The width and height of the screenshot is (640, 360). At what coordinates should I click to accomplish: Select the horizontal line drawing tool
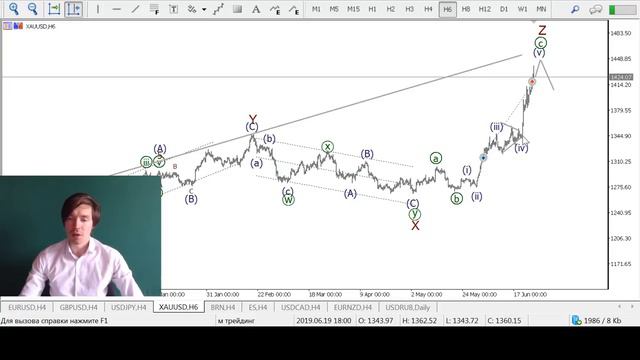[117, 9]
